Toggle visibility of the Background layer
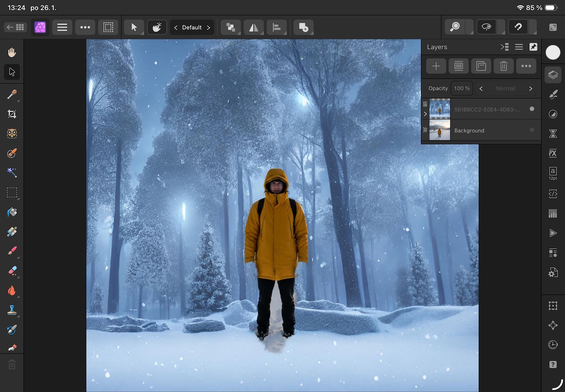The height and width of the screenshot is (392, 565). point(532,130)
